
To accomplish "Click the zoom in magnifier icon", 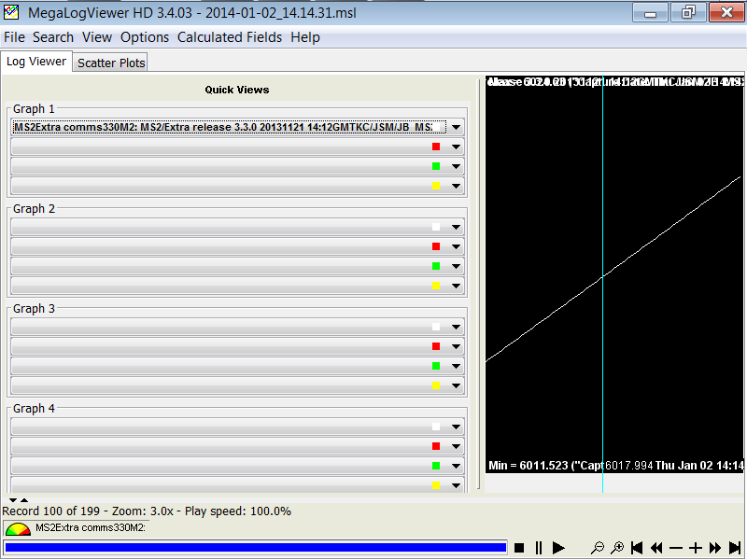I will pos(616,548).
